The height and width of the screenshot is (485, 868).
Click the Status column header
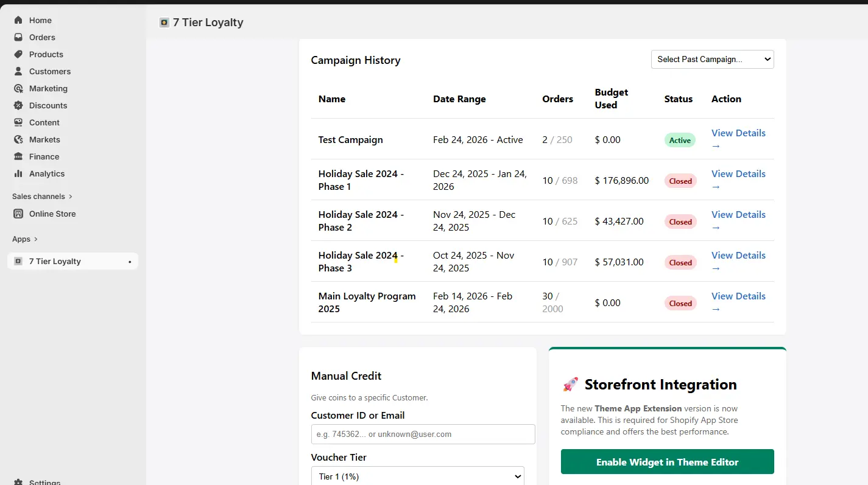click(679, 99)
